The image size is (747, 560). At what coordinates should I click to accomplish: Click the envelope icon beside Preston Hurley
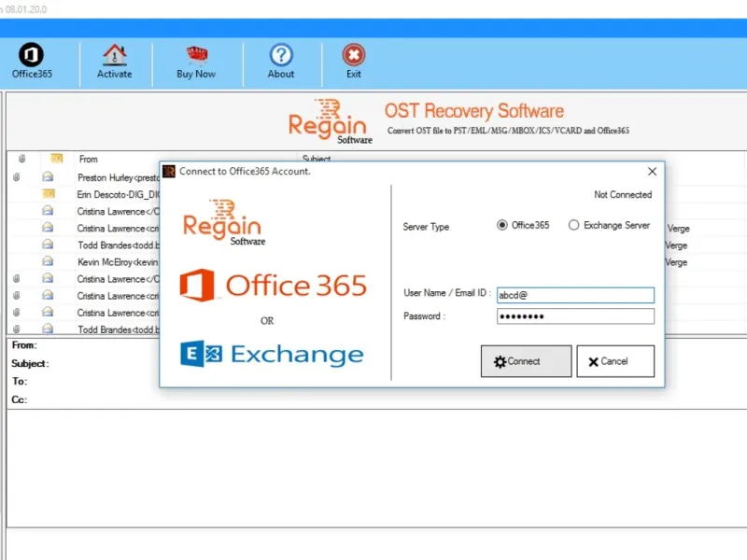[x=48, y=177]
